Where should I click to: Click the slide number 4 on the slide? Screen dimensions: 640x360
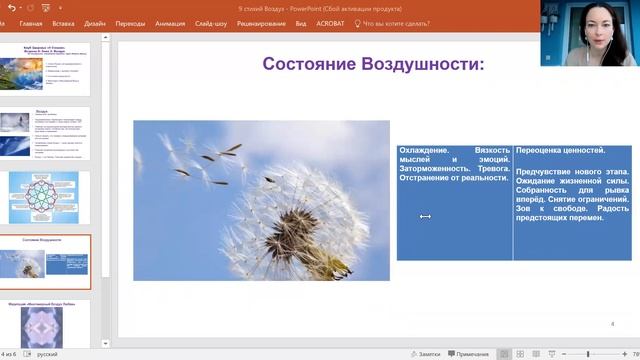click(x=613, y=324)
